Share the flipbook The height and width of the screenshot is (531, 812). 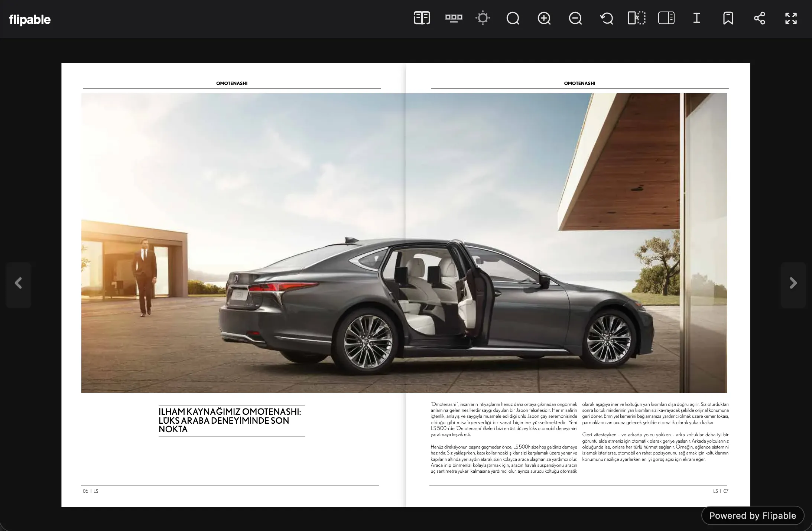[x=759, y=18]
